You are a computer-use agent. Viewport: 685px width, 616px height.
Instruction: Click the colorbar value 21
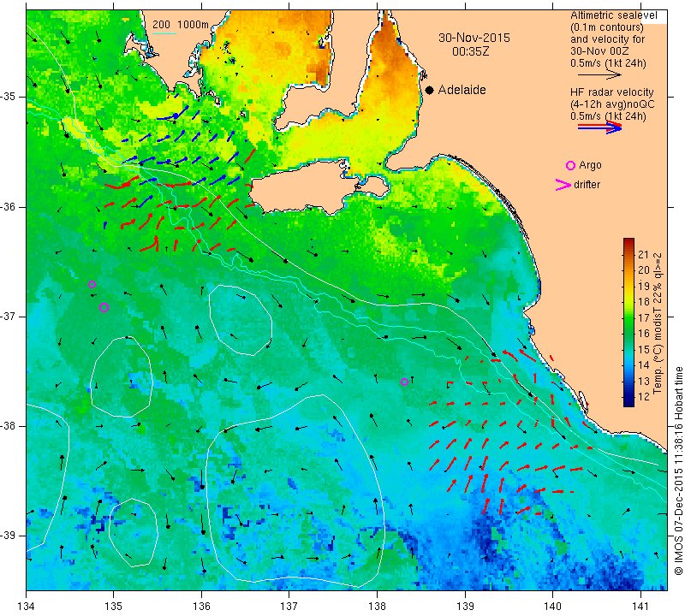click(x=644, y=254)
